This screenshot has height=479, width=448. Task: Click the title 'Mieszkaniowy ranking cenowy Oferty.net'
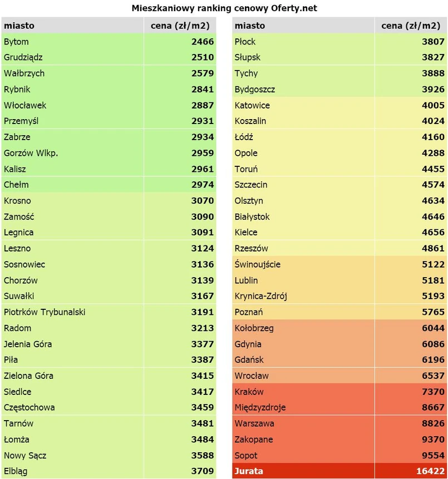coord(224,8)
